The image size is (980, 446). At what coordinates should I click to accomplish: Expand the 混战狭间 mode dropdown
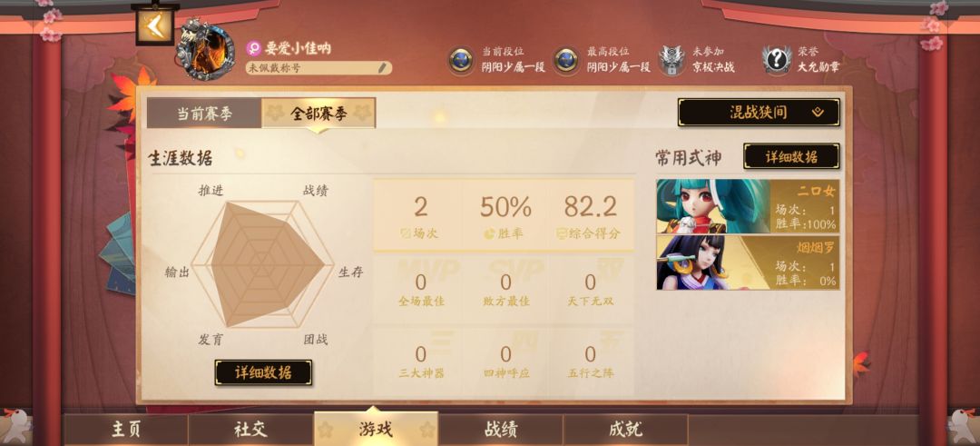(x=759, y=113)
